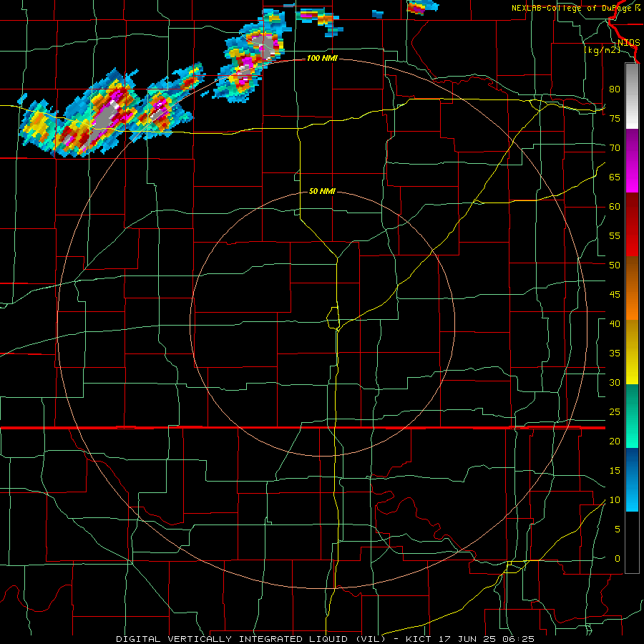Click the "100 NMI" range ring label
This screenshot has height=644, width=644.
click(x=322, y=59)
